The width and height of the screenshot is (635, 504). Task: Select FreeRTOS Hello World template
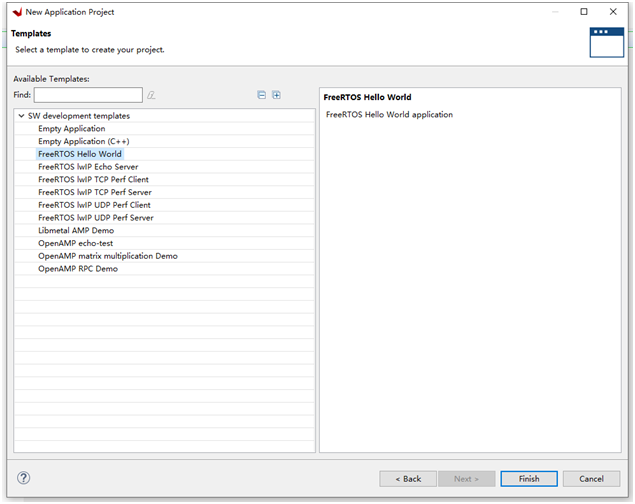click(80, 154)
